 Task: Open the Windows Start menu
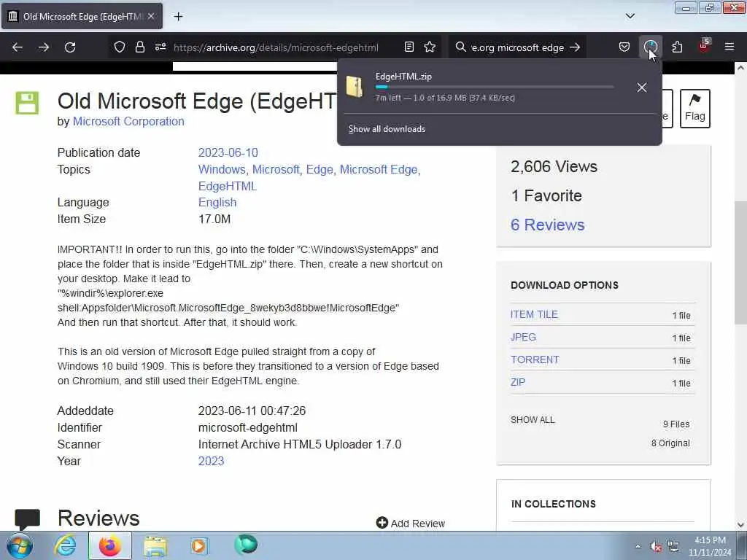[20, 545]
